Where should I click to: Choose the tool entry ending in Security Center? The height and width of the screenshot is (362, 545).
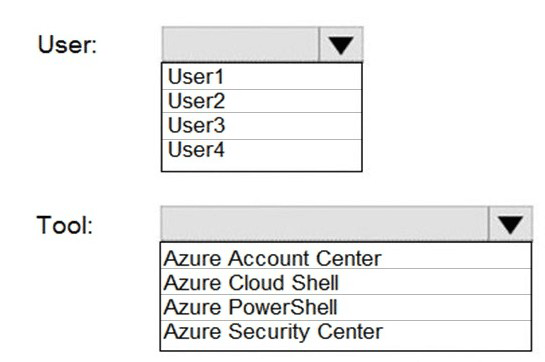(346, 333)
